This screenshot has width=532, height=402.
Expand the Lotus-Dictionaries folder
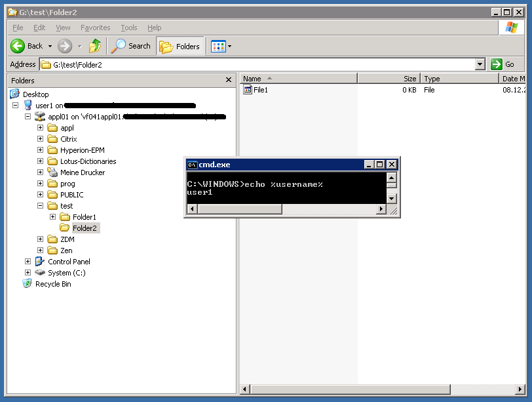click(x=41, y=161)
